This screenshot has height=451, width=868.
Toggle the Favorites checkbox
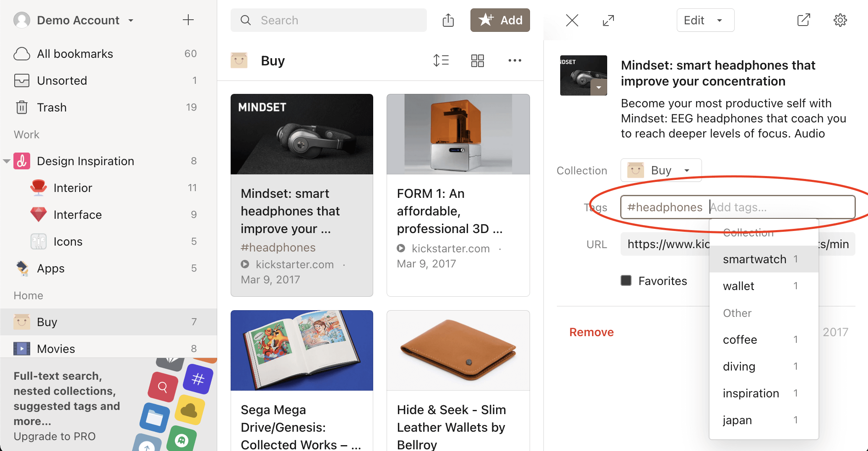coord(626,280)
